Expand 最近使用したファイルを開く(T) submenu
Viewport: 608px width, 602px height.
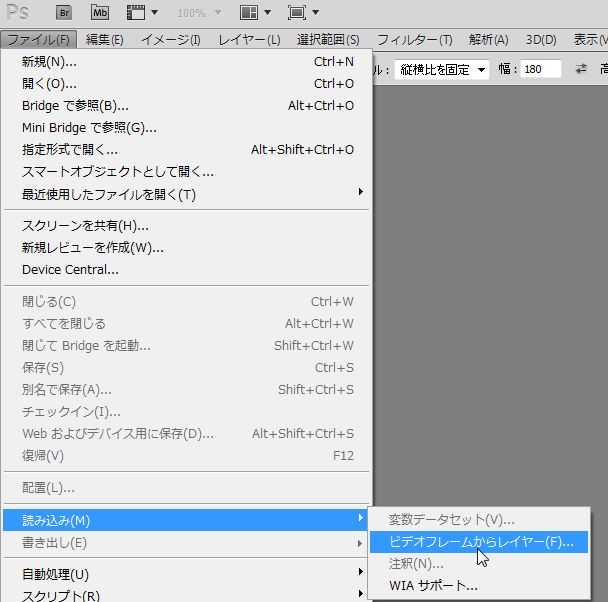click(361, 191)
